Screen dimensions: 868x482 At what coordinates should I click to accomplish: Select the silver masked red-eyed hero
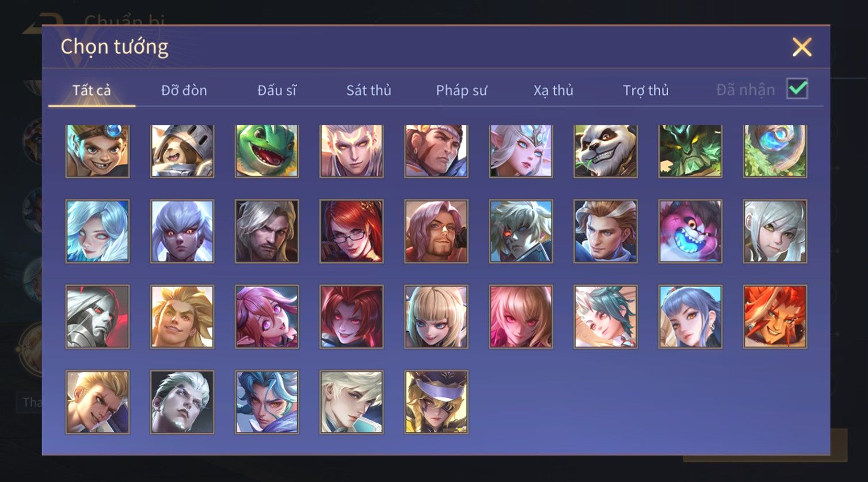98,316
